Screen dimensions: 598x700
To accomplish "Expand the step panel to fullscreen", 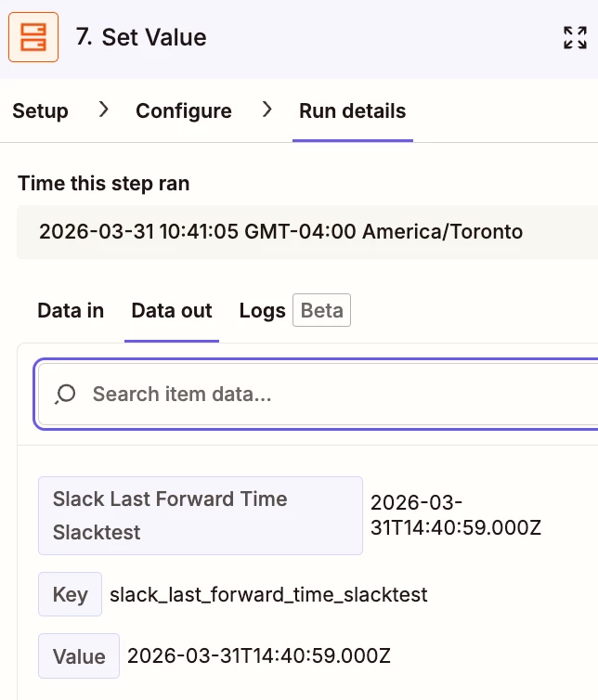I will point(575,37).
